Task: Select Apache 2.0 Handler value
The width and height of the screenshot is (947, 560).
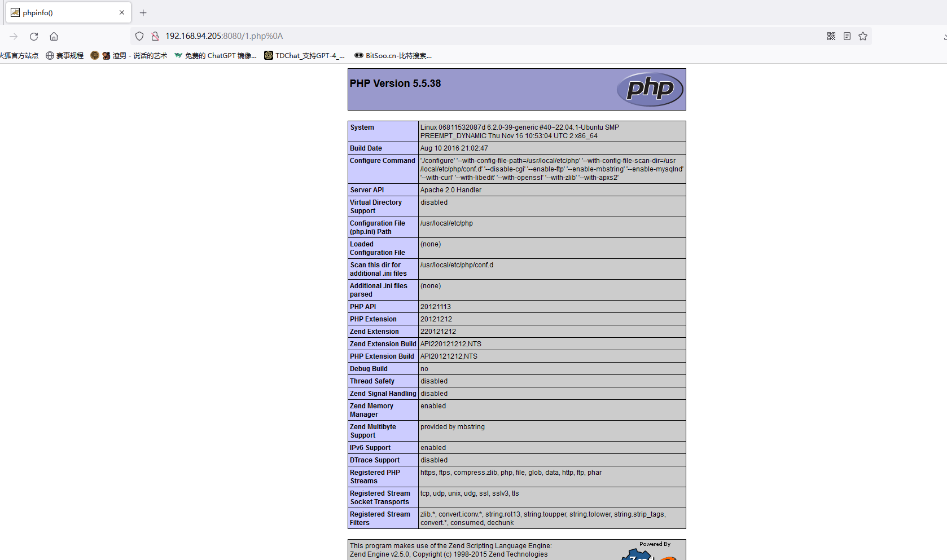Action: (x=451, y=190)
